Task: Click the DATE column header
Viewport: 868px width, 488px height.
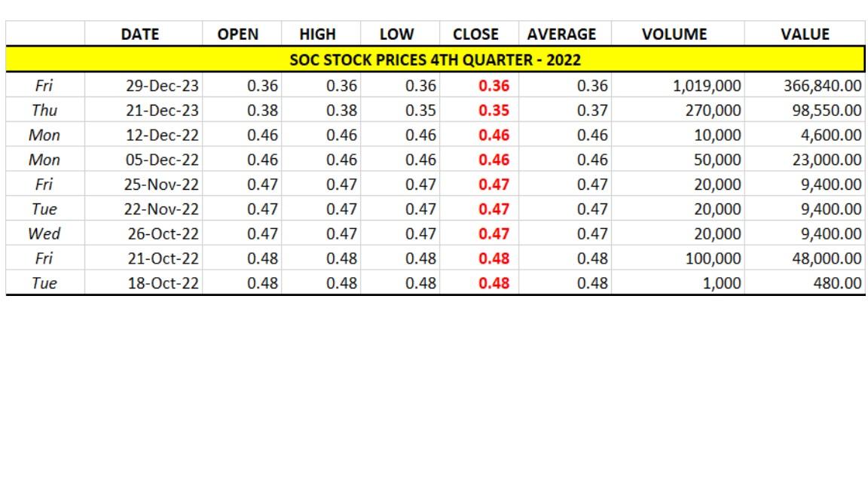Action: (140, 35)
